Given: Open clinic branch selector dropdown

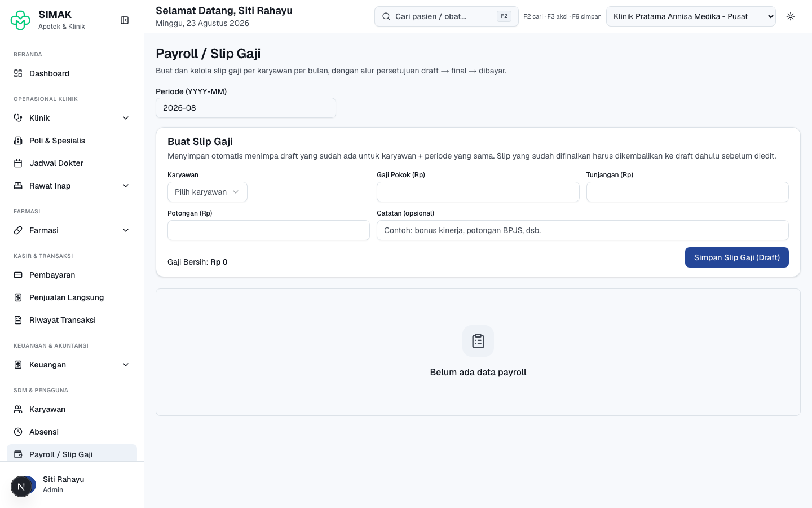Looking at the screenshot, I should coord(691,16).
